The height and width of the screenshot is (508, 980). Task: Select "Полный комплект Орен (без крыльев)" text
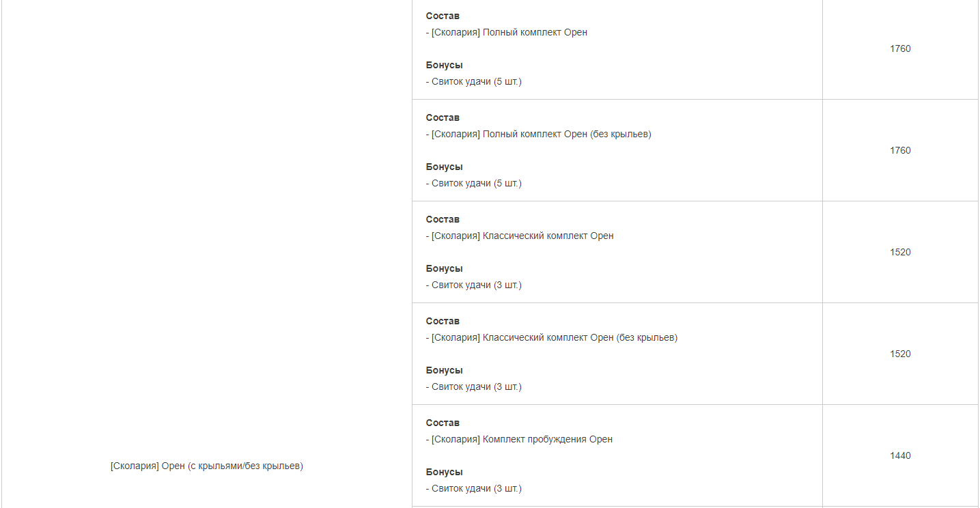(567, 134)
